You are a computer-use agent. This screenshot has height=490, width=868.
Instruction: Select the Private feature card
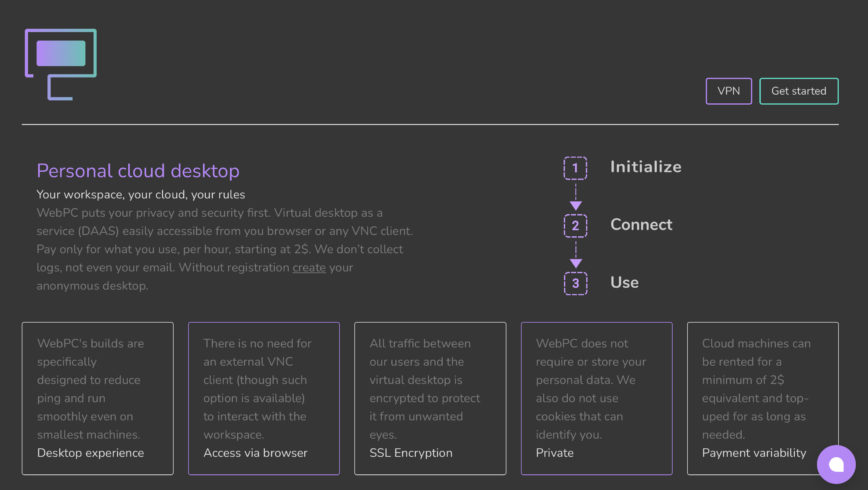tap(596, 398)
